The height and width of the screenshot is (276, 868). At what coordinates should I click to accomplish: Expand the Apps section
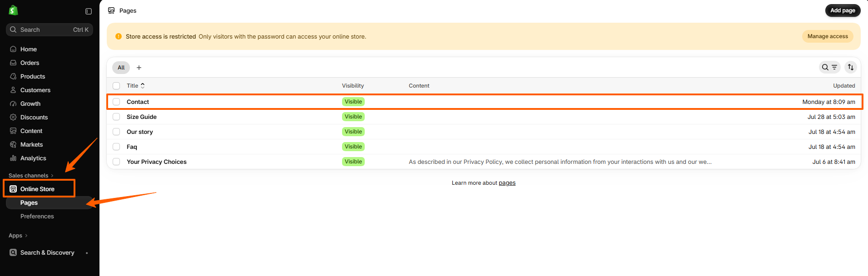click(18, 236)
